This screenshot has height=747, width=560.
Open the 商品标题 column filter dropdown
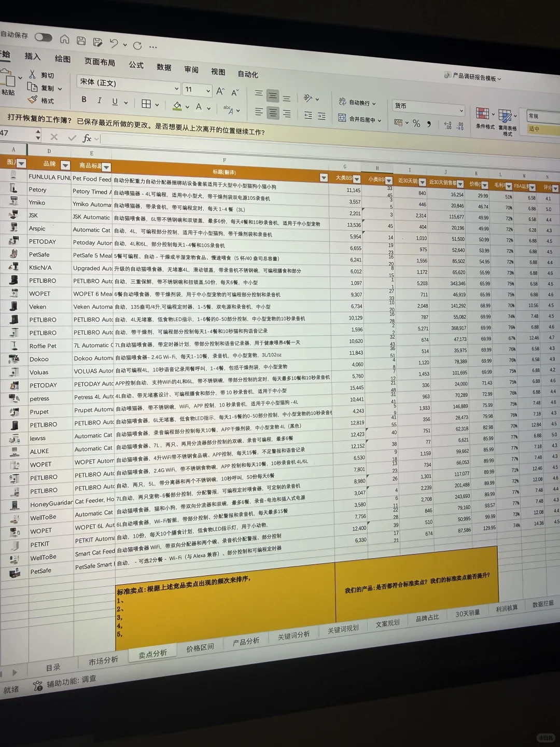[106, 167]
